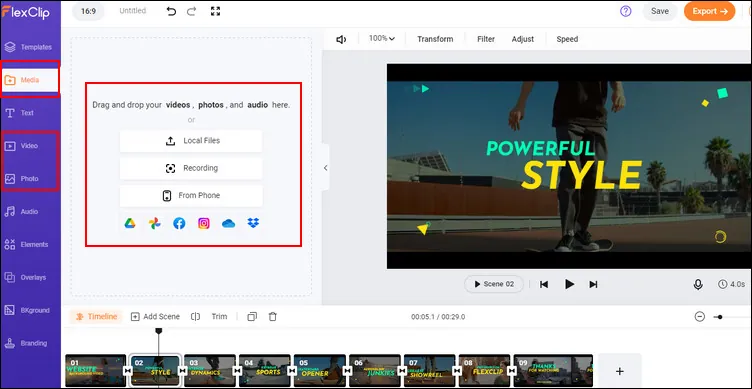Mute the clip volume speaker icon
Image resolution: width=752 pixels, height=389 pixels.
[341, 39]
